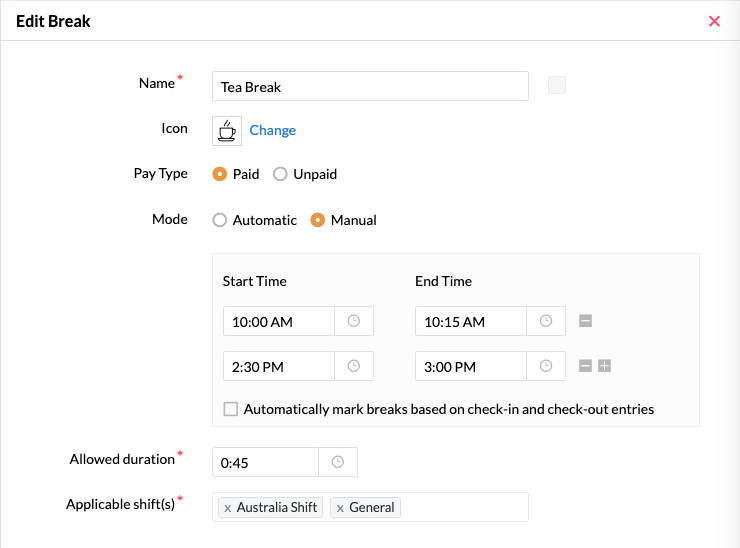Remove the 2:30 PM break row

tap(585, 366)
